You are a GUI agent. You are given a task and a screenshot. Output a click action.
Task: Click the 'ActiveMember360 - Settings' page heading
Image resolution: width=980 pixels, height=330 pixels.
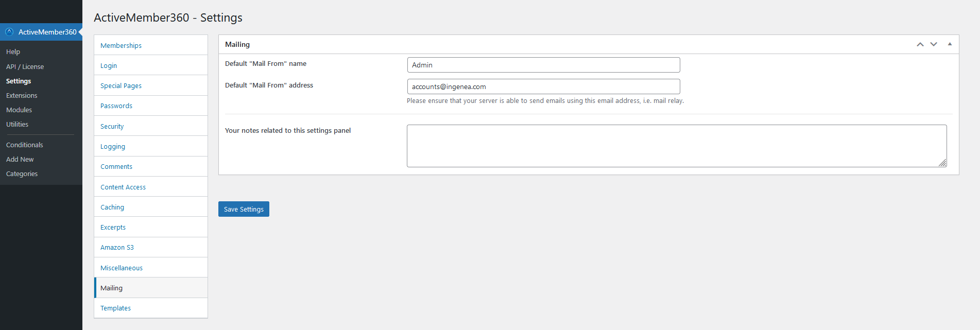pos(168,18)
